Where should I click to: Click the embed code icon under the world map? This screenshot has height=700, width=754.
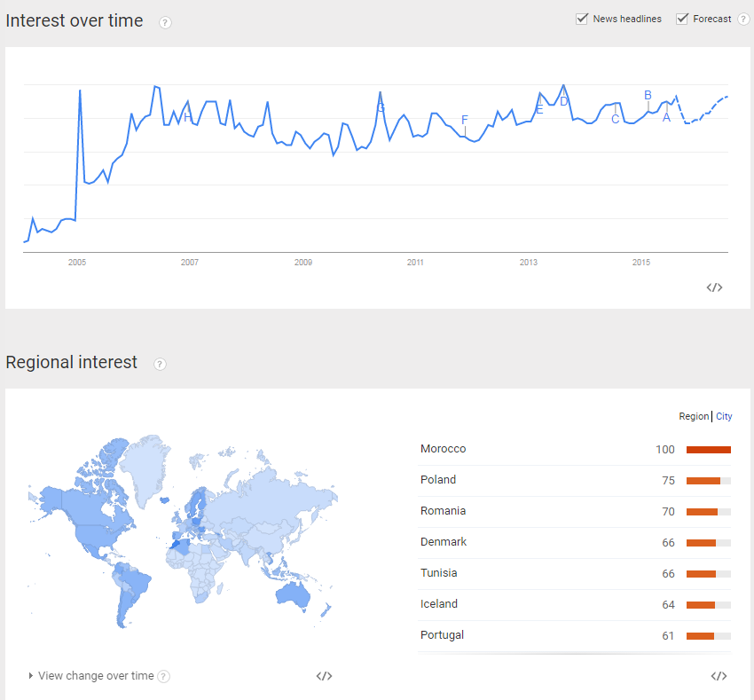324,676
